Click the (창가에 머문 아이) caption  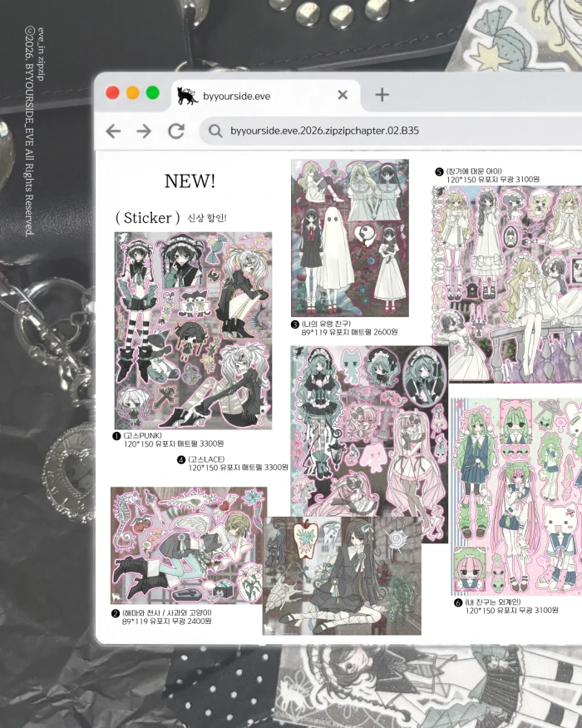(474, 171)
